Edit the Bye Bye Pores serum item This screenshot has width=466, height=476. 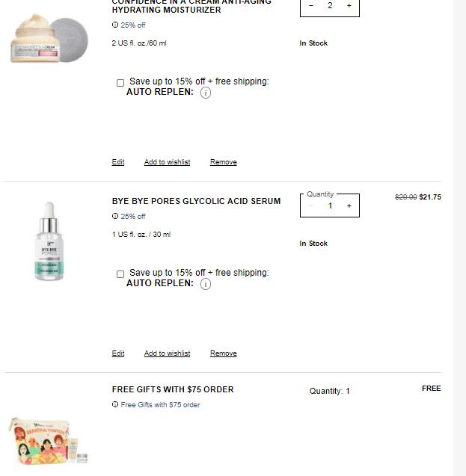(118, 353)
